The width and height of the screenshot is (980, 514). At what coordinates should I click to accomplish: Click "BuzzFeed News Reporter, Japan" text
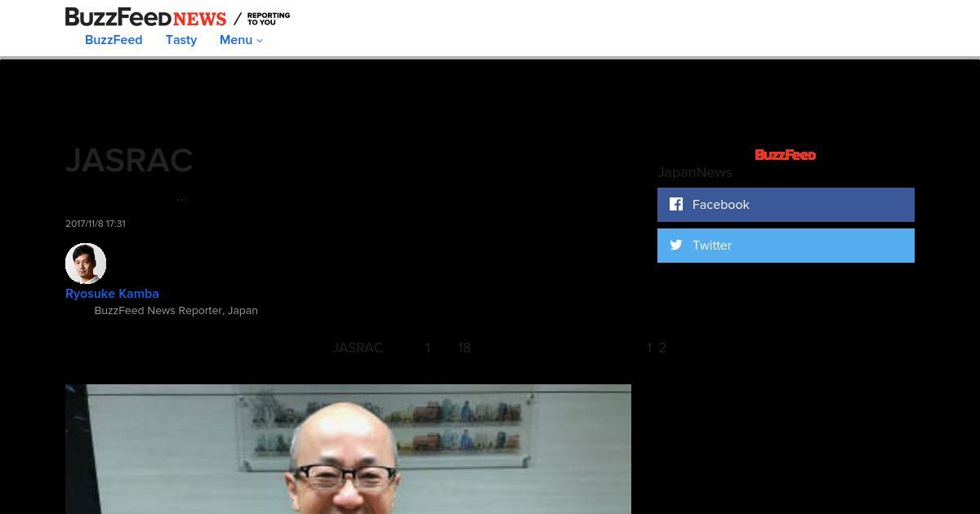point(176,311)
